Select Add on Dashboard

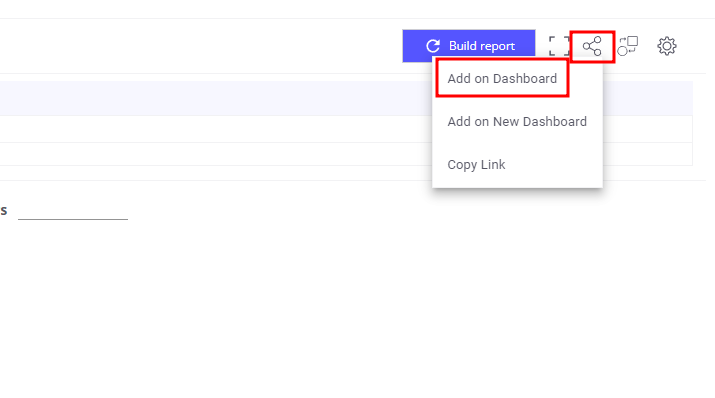502,78
